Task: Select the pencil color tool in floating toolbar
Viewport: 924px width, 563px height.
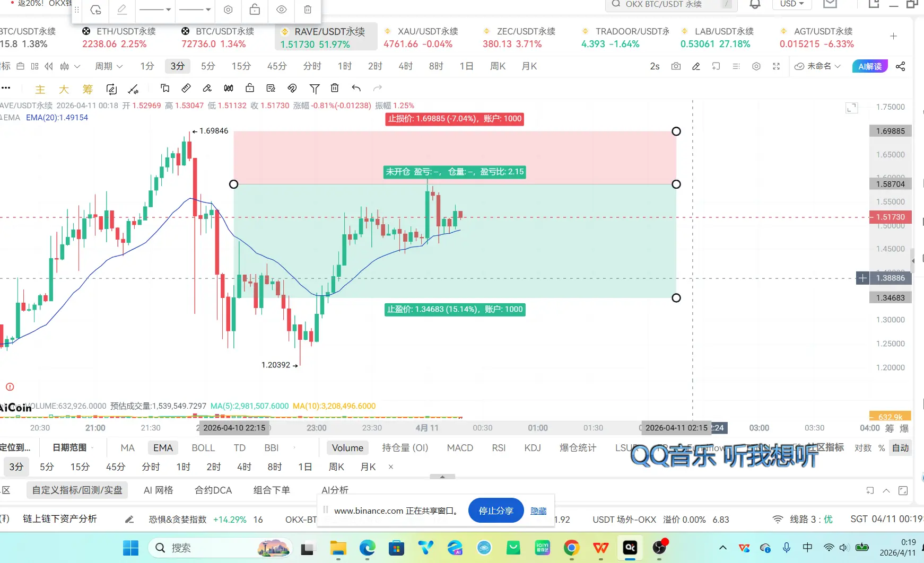Action: (122, 10)
